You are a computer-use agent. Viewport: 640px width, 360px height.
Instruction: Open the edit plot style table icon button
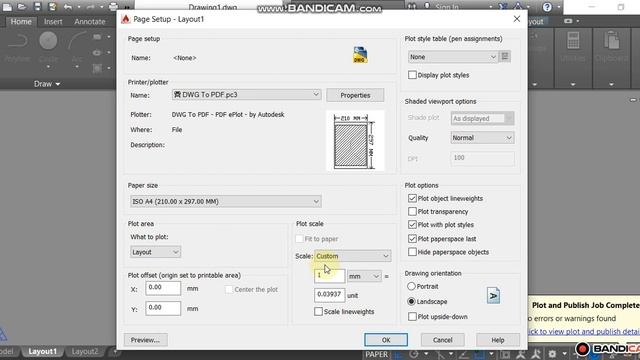tap(505, 57)
